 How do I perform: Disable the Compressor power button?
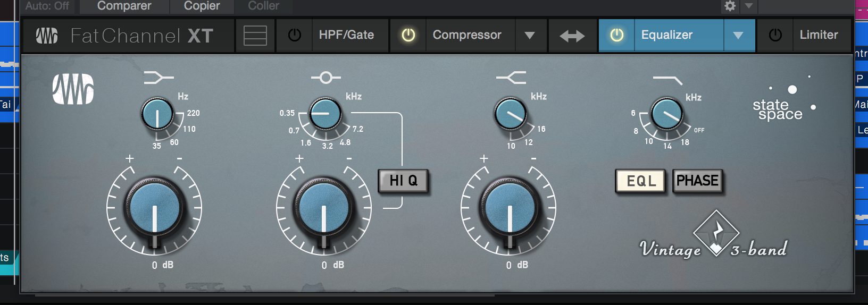tap(408, 35)
